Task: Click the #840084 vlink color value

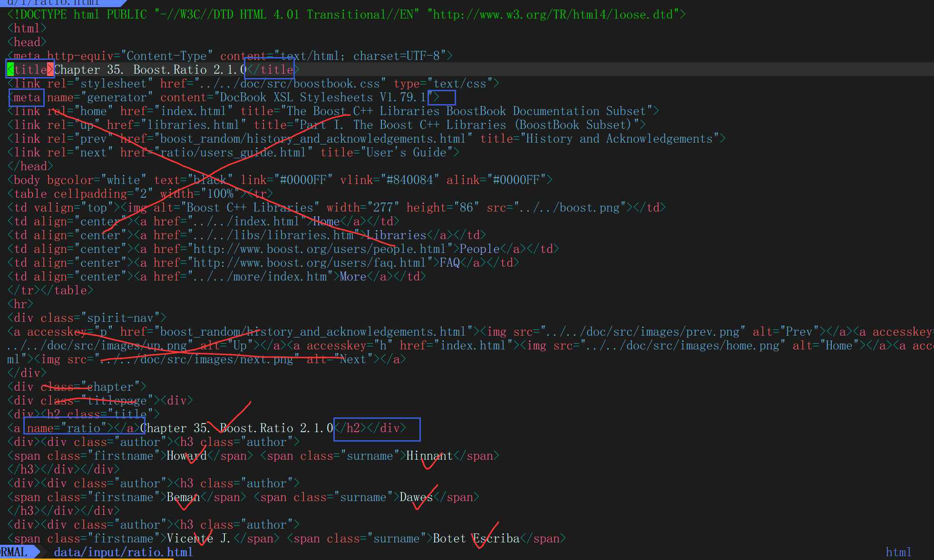Action: (409, 180)
